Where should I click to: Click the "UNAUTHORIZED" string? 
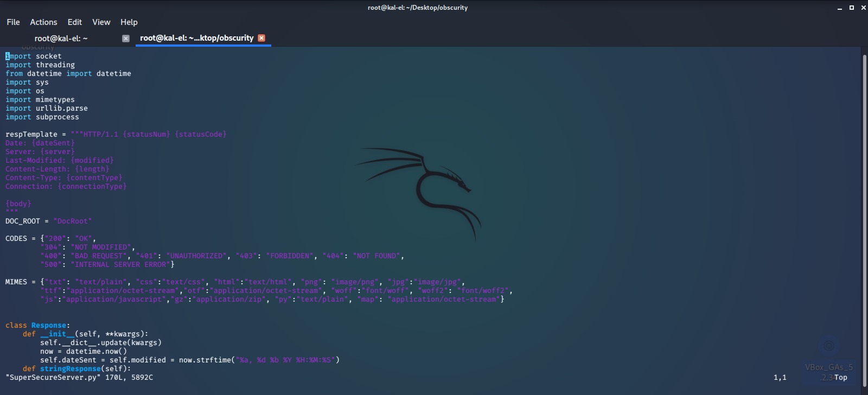(x=196, y=256)
